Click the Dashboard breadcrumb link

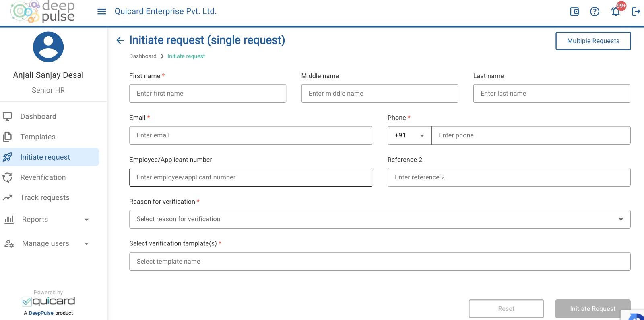click(143, 56)
